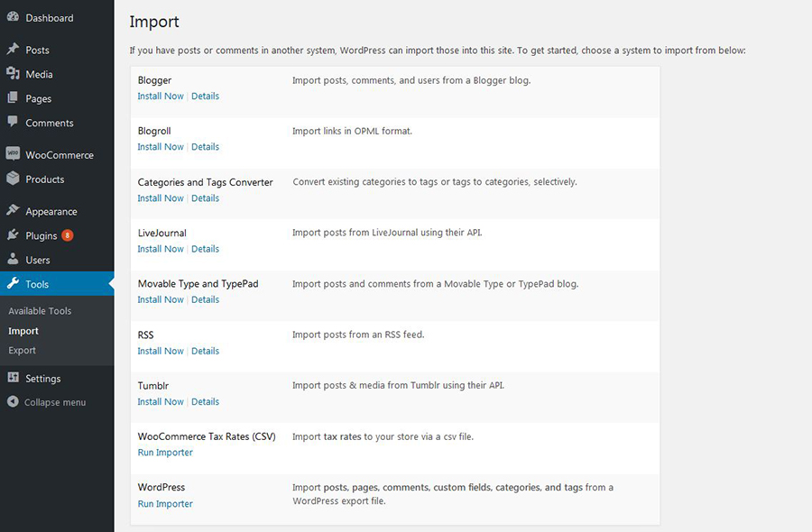
Task: Install the Blogroll importer now
Action: pyautogui.click(x=161, y=146)
